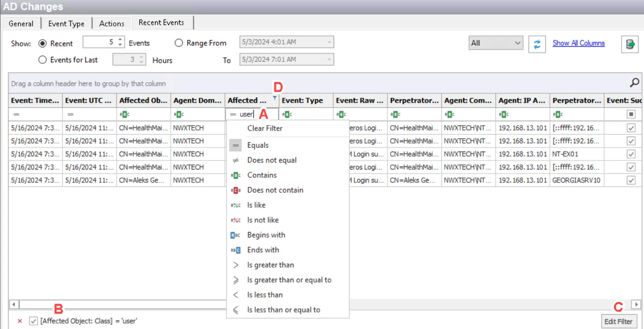Open the All dropdown list
Screen dimensions: 644x329
tap(517, 43)
